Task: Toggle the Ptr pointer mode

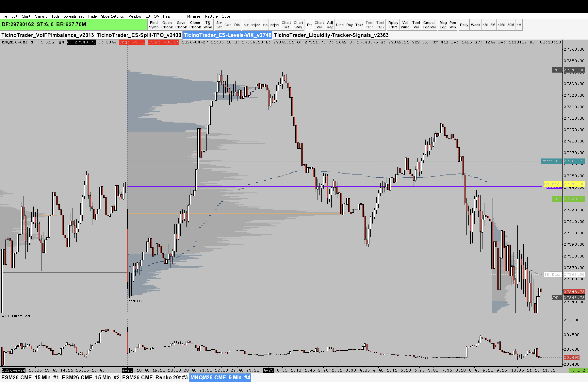Action: pyautogui.click(x=309, y=25)
